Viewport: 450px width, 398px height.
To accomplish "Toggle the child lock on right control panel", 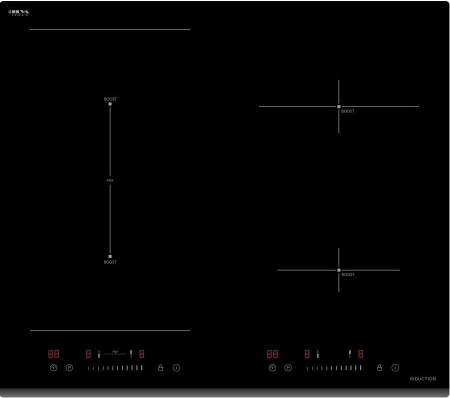I will 379,368.
